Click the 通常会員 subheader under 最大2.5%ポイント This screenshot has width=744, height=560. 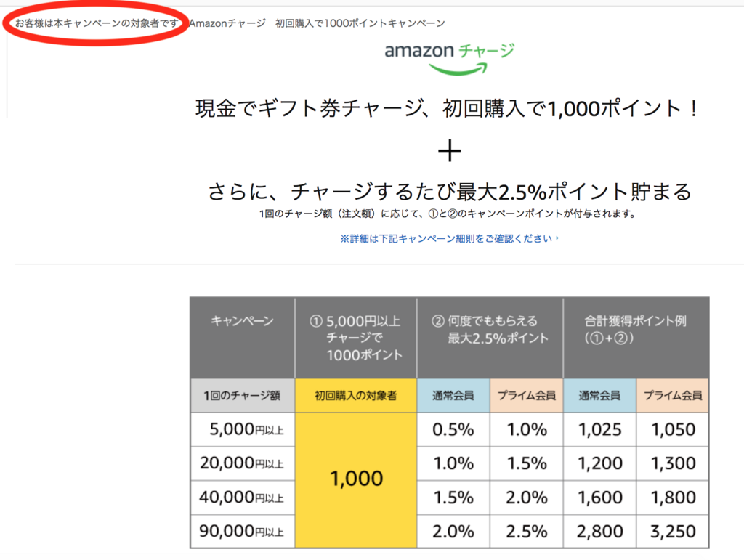453,395
